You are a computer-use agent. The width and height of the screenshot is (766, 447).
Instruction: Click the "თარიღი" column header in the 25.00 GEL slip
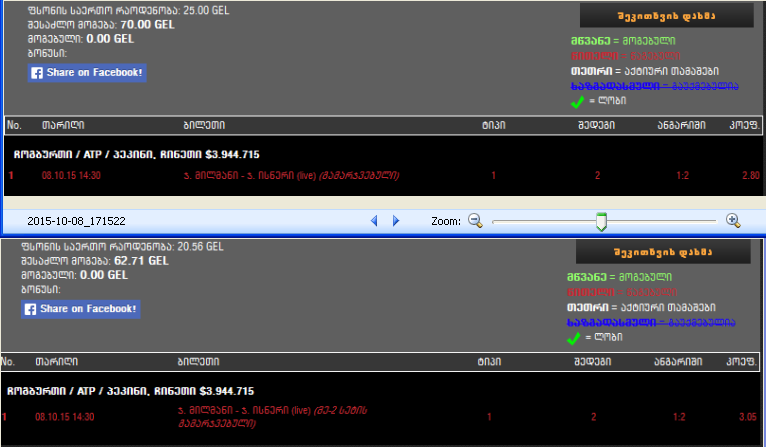coord(63,125)
